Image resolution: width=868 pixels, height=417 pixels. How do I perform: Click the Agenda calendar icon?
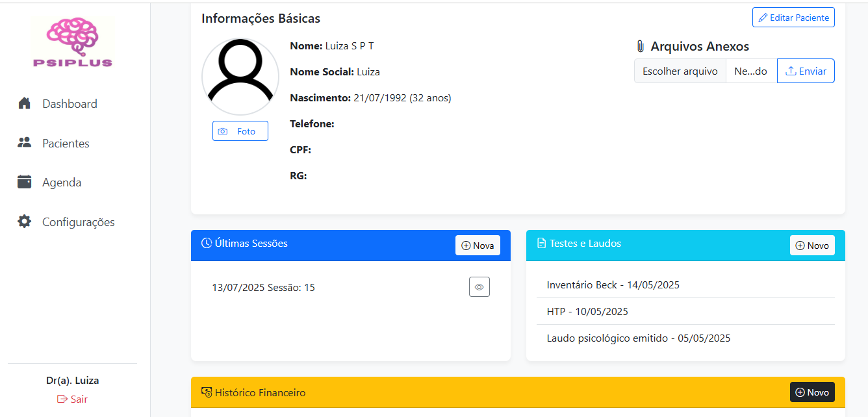pyautogui.click(x=25, y=183)
